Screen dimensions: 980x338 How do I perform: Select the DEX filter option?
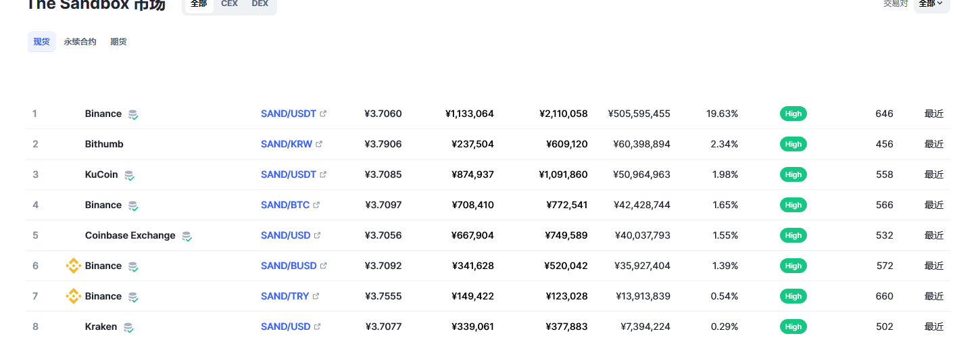[x=260, y=4]
